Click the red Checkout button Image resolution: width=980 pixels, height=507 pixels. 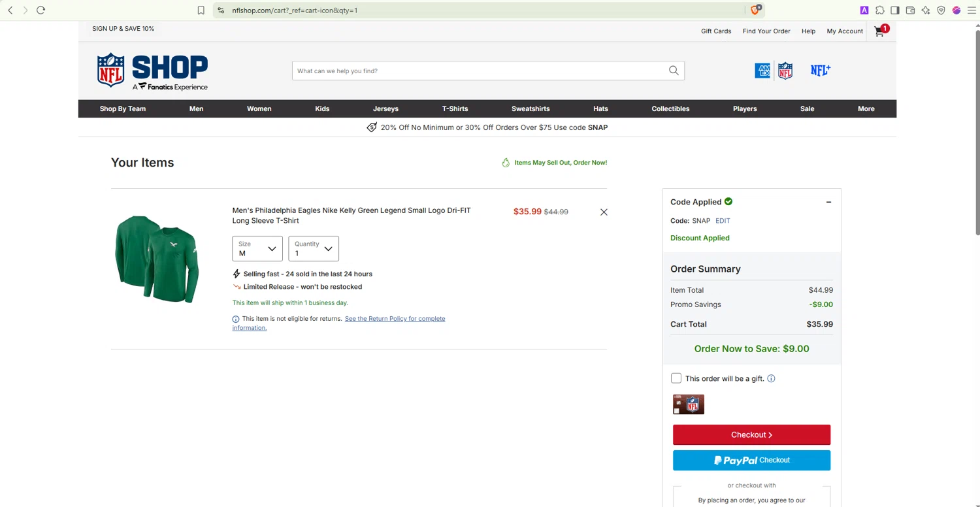coord(752,435)
